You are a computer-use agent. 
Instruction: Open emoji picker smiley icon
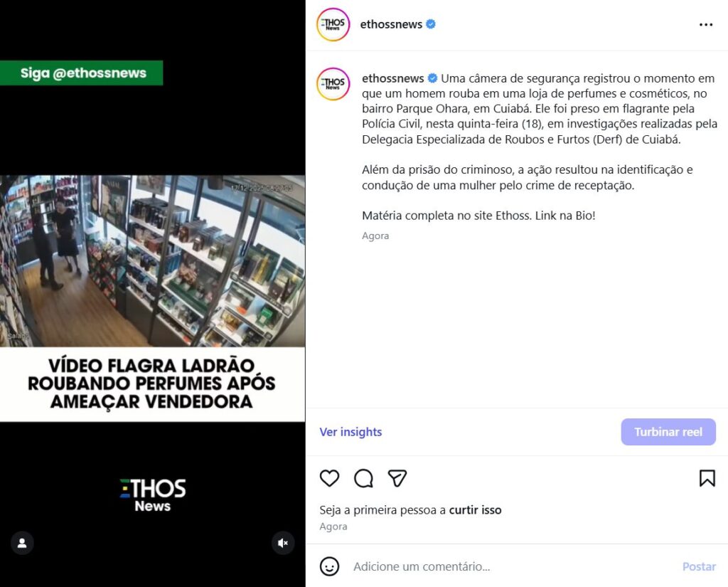click(x=329, y=566)
